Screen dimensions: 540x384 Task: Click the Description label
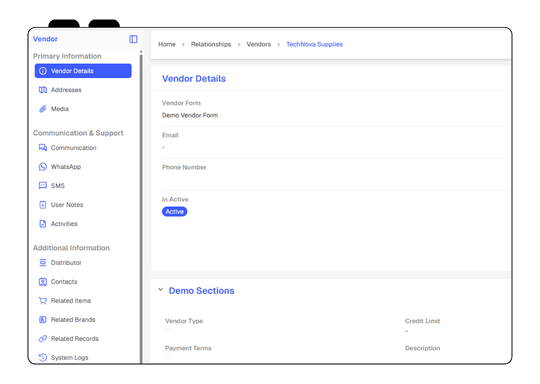tap(423, 348)
